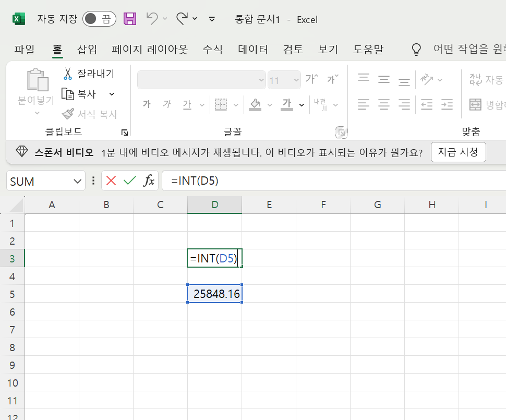This screenshot has height=420, width=506.
Task: Click the merge cells 병합 icon
Action: [x=475, y=104]
